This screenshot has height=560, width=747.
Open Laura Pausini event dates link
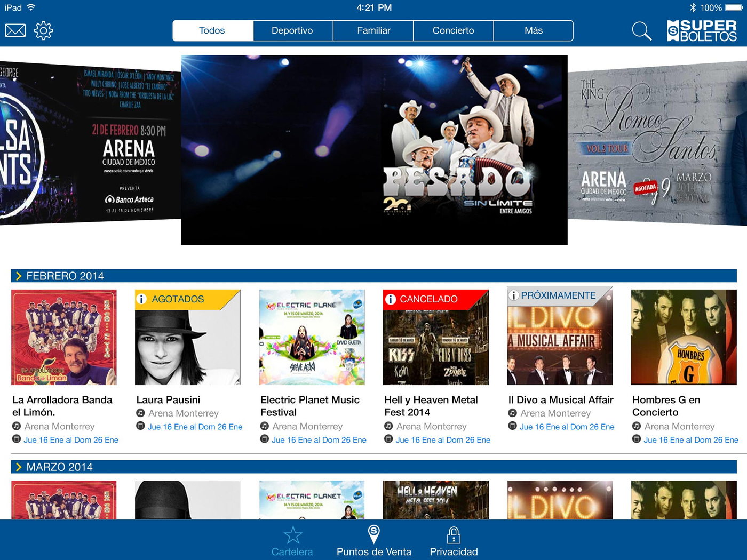[x=195, y=427]
